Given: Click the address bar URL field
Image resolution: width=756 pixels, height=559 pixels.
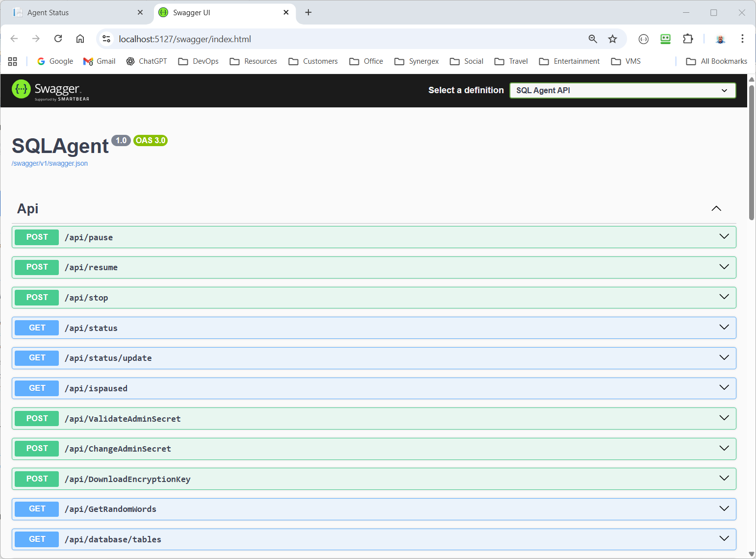Looking at the screenshot, I should coord(343,39).
